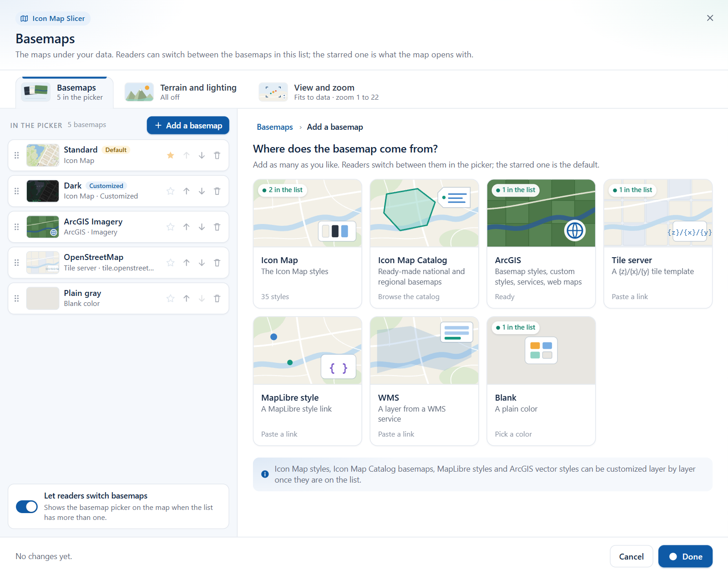Viewport: 728px width, 575px height.
Task: Choose the ArcGIS source card
Action: point(541,244)
